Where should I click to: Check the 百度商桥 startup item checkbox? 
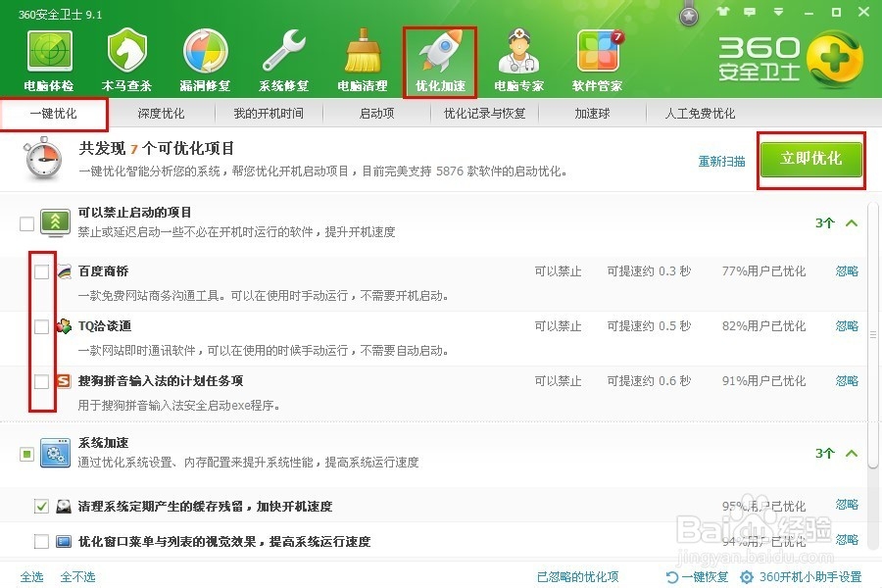[x=41, y=271]
